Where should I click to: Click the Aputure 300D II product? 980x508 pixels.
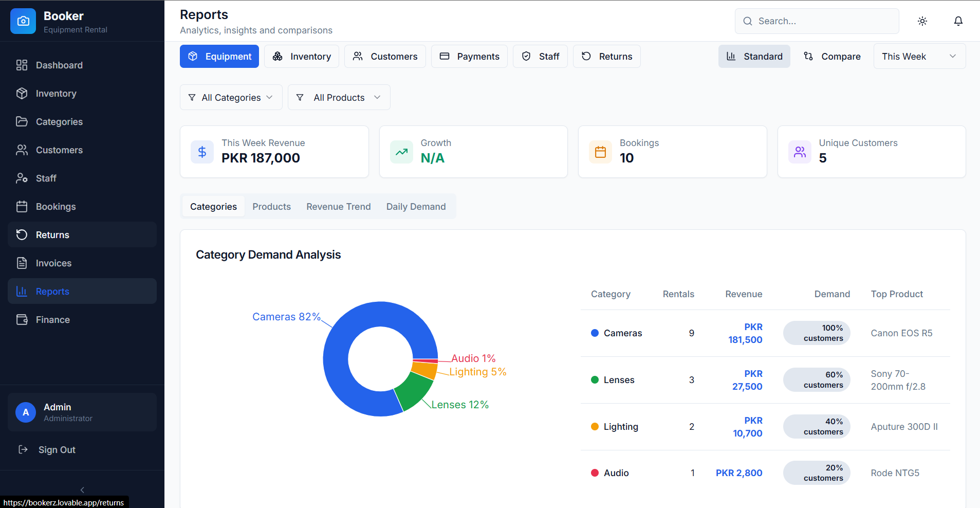click(x=904, y=427)
